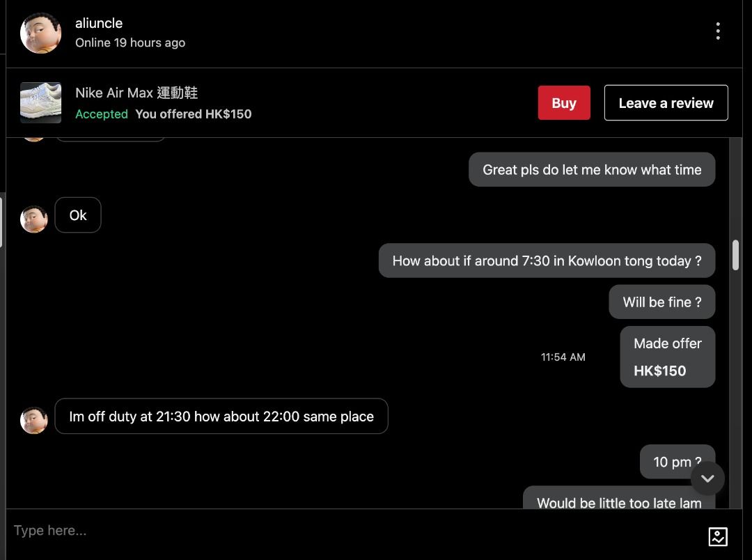
Task: Select the 22:00 same place message
Action: coord(221,416)
